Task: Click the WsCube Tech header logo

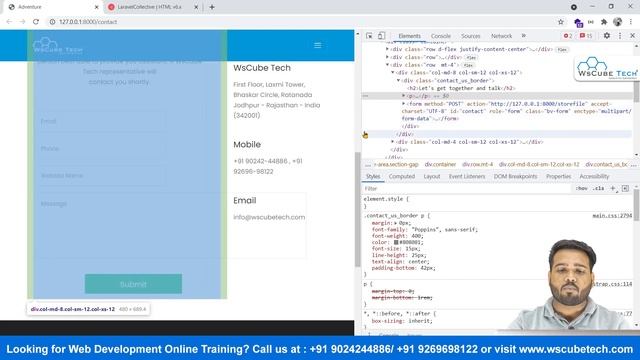Action: coord(58,45)
